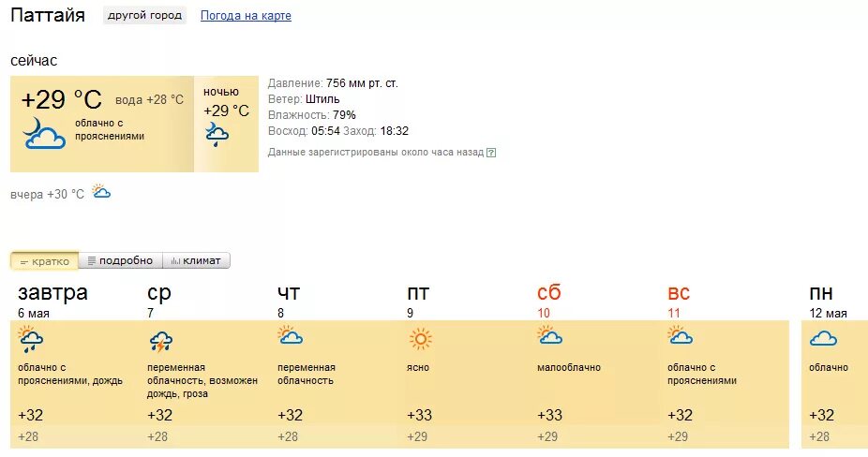Click the rain icon for 6 мая

pos(30,339)
